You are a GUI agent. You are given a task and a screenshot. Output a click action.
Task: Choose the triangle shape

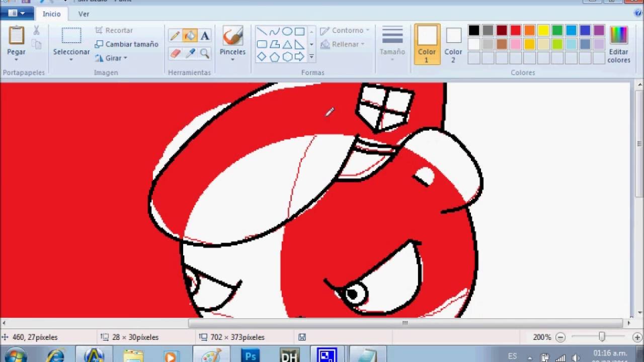click(287, 44)
